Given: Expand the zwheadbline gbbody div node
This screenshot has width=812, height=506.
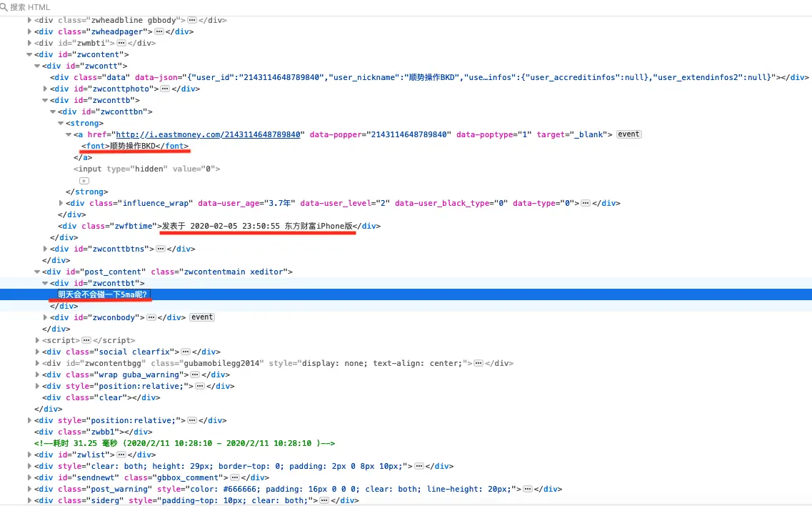Looking at the screenshot, I should point(29,20).
